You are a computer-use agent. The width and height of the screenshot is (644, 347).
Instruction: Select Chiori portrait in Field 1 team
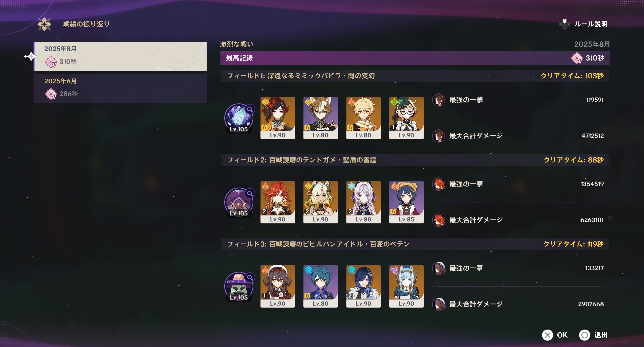pos(278,118)
